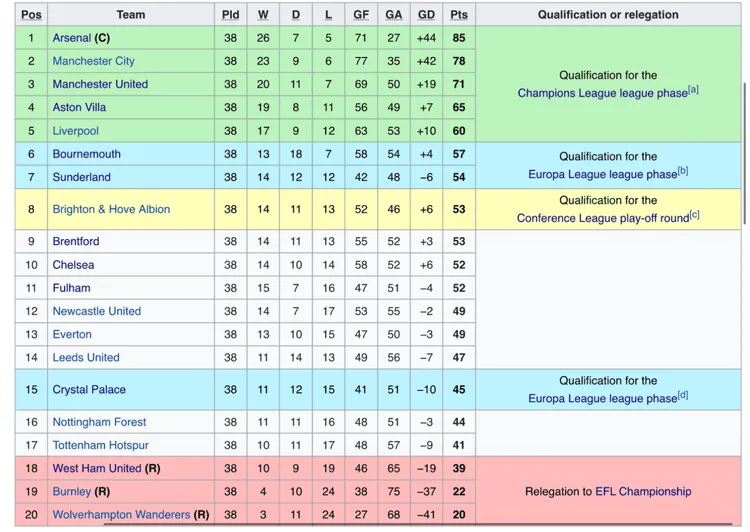
Task: Open the Manchester City team link
Action: point(94,61)
